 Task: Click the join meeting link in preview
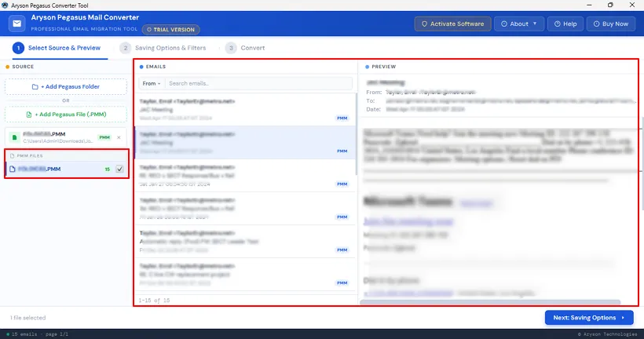[x=408, y=221]
